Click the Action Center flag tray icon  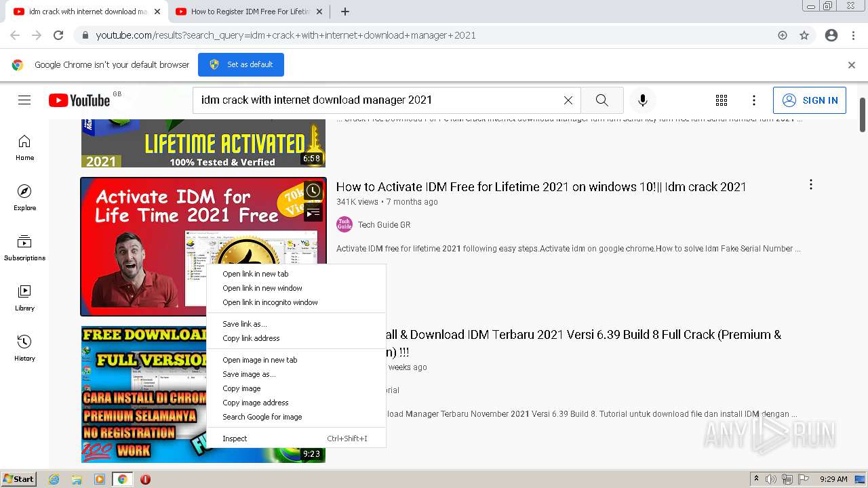pyautogui.click(x=804, y=479)
